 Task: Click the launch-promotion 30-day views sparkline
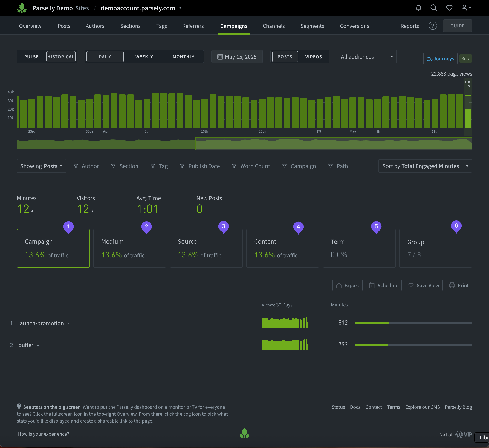tap(285, 322)
